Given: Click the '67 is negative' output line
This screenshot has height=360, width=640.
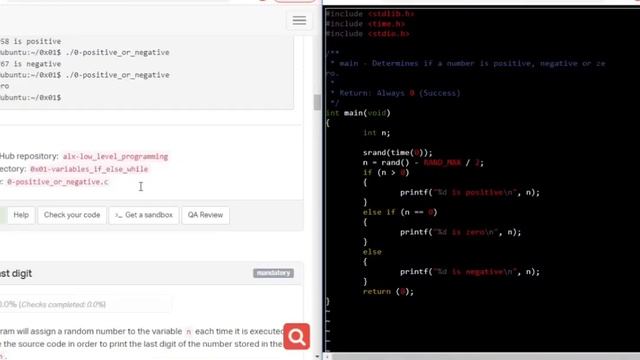Looking at the screenshot, I should click(31, 64).
